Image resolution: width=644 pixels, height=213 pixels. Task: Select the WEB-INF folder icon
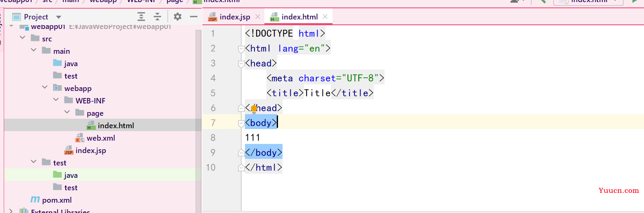tap(69, 101)
